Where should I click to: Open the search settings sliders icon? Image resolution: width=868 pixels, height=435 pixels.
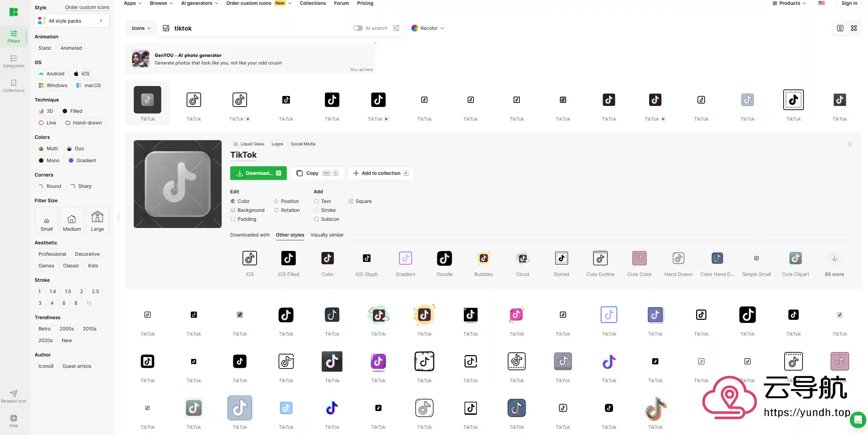[396, 28]
